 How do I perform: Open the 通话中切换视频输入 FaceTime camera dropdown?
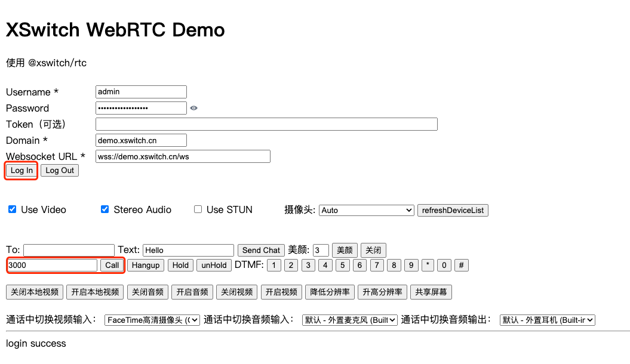(152, 320)
